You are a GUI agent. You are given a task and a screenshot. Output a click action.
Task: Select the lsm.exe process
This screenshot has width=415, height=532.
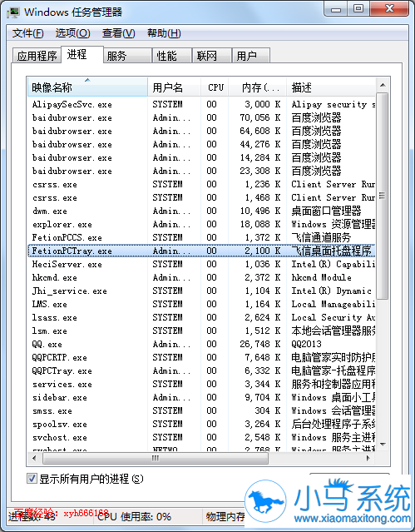tap(201, 331)
